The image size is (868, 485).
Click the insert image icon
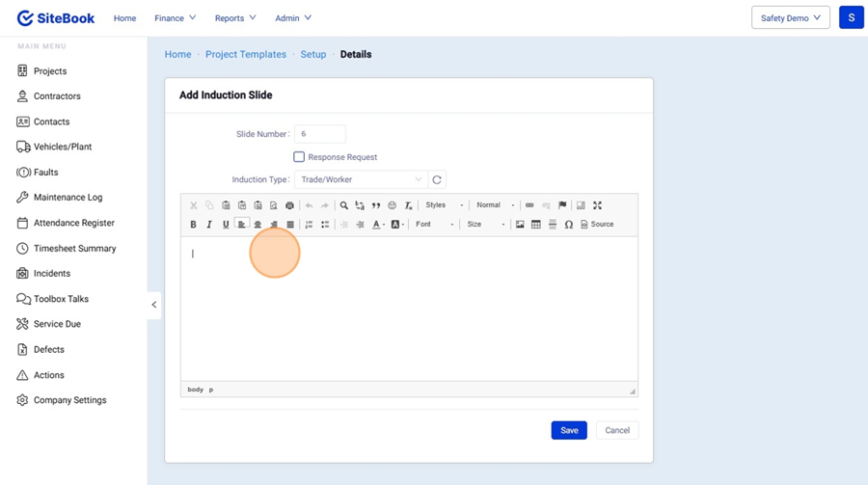click(x=520, y=225)
